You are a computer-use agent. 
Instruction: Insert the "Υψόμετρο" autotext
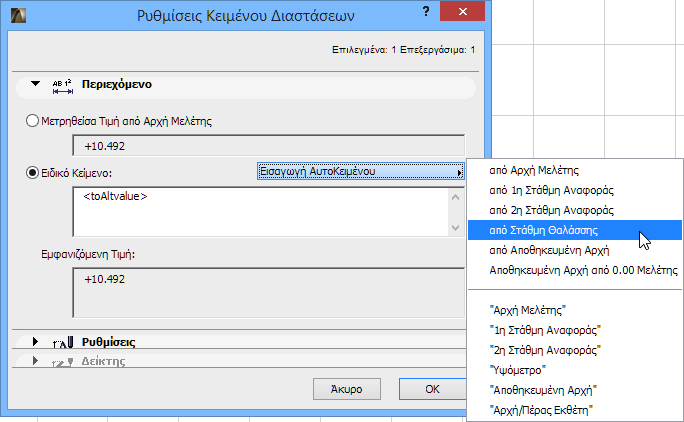(575, 371)
